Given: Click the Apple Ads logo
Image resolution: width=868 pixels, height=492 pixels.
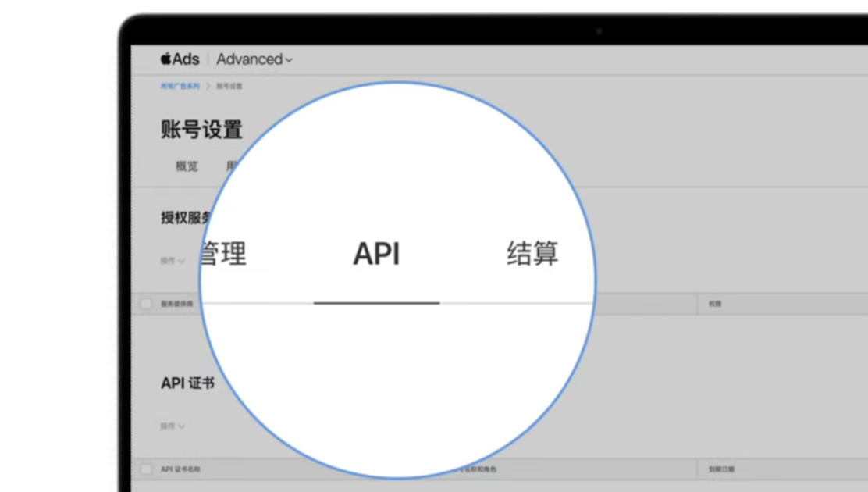Looking at the screenshot, I should click(x=179, y=59).
